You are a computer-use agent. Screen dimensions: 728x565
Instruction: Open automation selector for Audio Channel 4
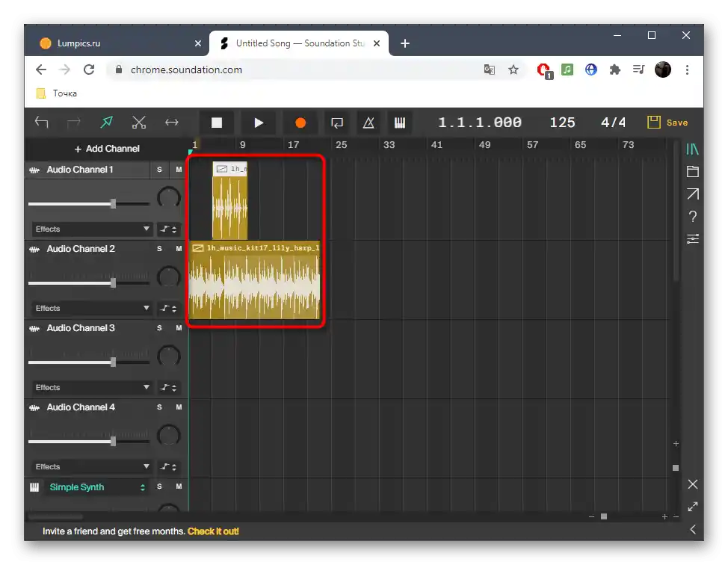pyautogui.click(x=168, y=466)
